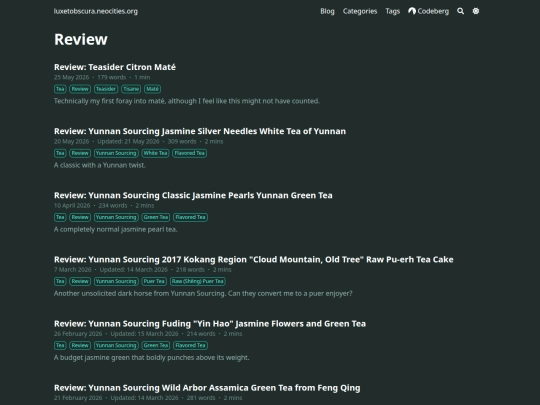Go to luxetobscura.neocities.org home link
The image size is (540, 405).
[96, 11]
